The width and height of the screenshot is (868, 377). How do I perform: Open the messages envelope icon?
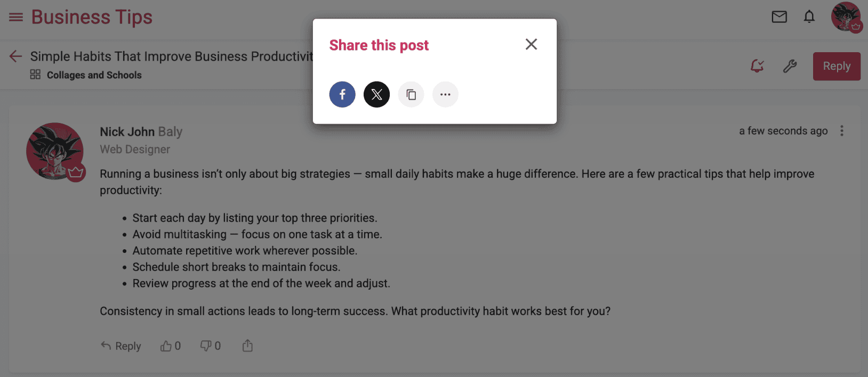click(779, 17)
